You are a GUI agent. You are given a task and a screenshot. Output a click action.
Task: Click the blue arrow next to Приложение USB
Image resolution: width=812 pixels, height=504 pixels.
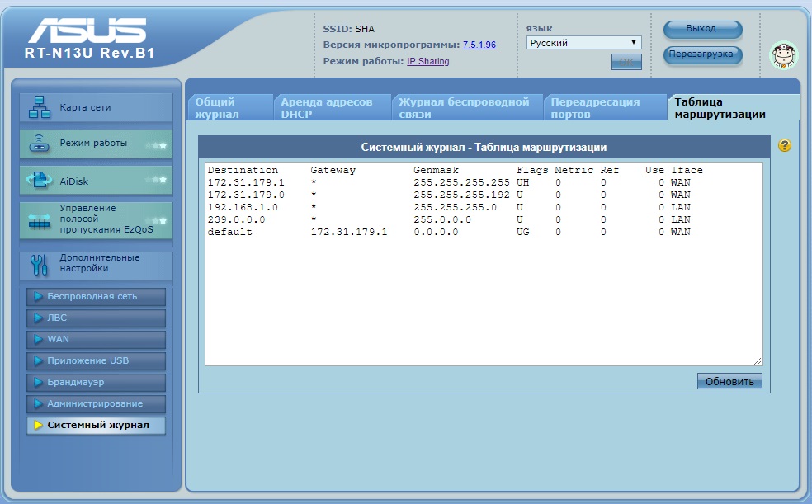coord(38,360)
